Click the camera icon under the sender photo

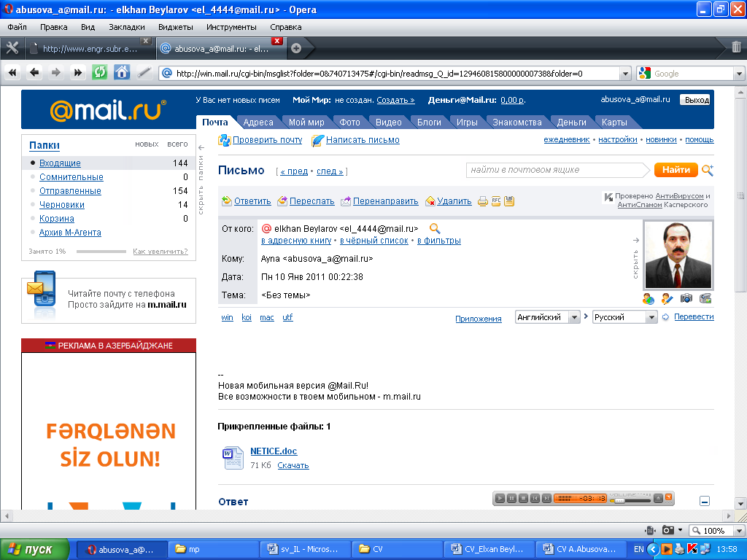[x=686, y=298]
